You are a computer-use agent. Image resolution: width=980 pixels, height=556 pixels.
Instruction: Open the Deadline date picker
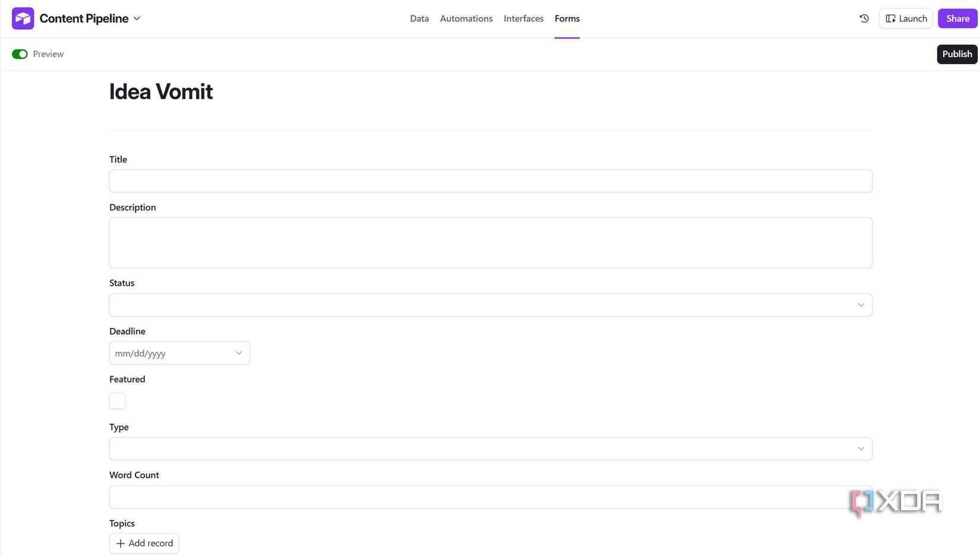click(239, 352)
